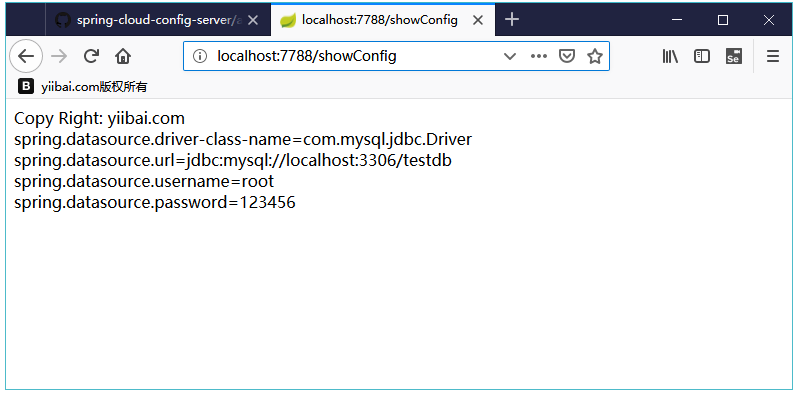
Task: Switch to spring-cloud-config-server GitHub tab
Action: pos(158,20)
